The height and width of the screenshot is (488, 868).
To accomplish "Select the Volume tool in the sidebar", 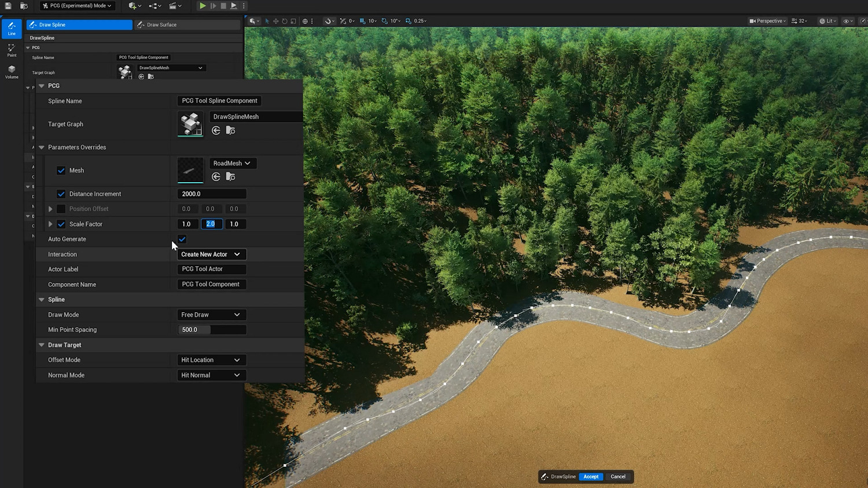I will tap(12, 72).
